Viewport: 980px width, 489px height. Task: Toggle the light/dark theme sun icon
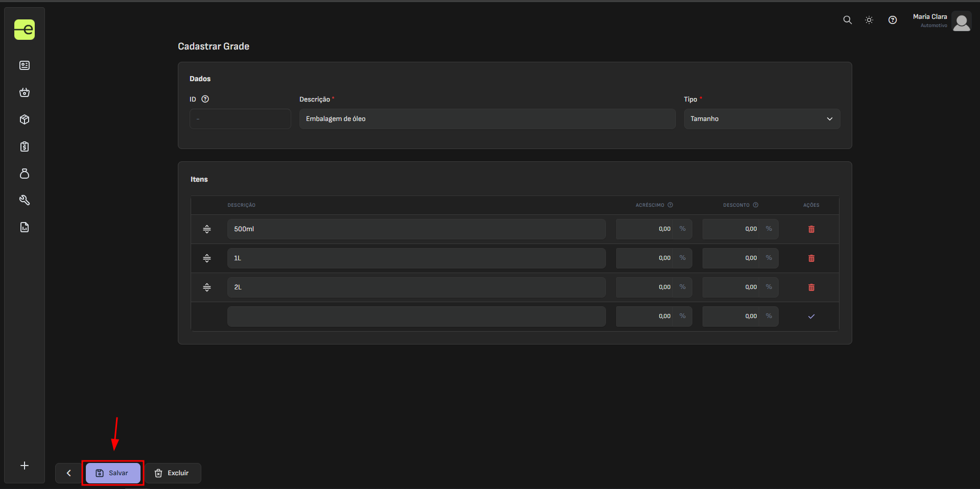pyautogui.click(x=869, y=20)
